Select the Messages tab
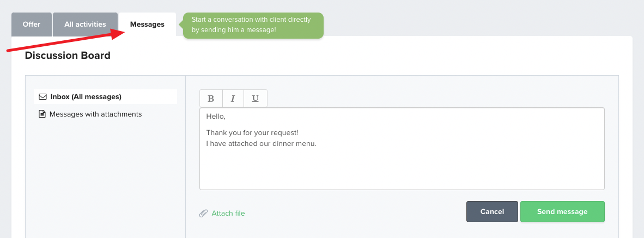Image resolution: width=644 pixels, height=238 pixels. 147,25
